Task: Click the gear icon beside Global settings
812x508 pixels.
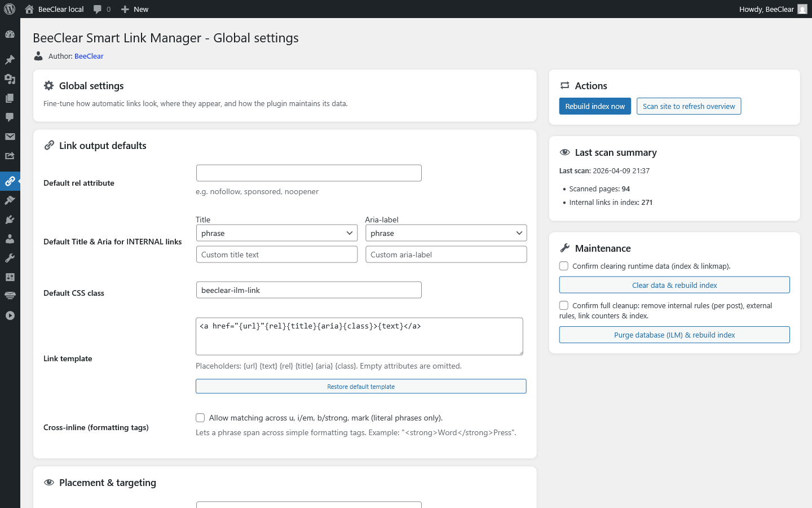Action: [x=49, y=86]
